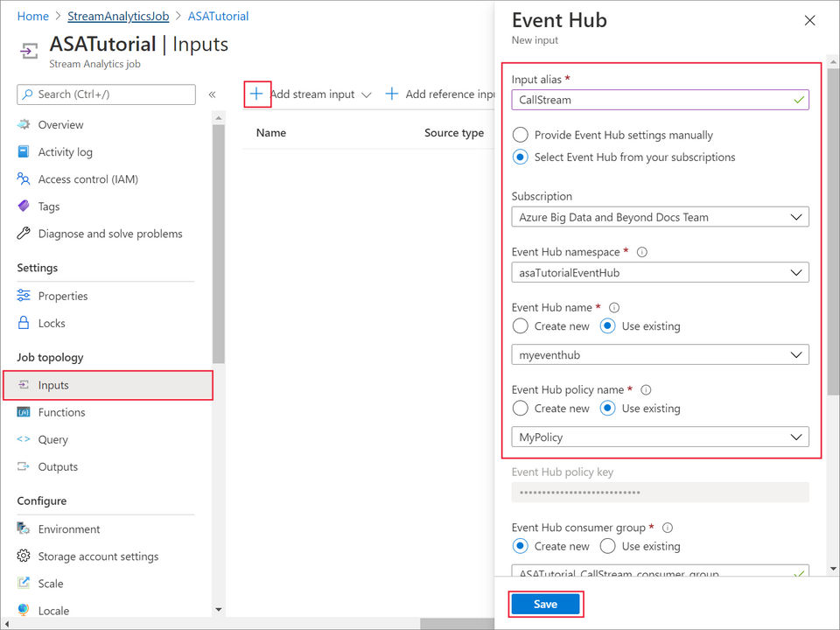
Task: Click the Overview icon in the sidebar
Action: 24,124
